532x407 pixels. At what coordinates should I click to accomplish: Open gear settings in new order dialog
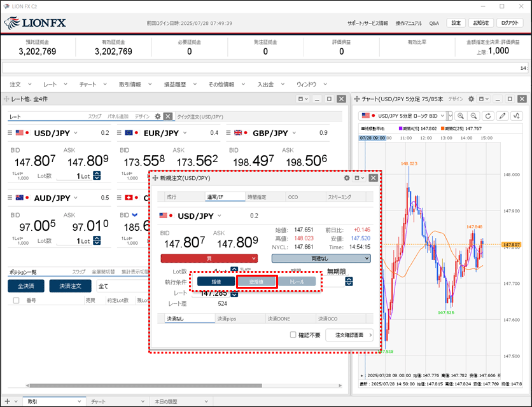(x=347, y=178)
